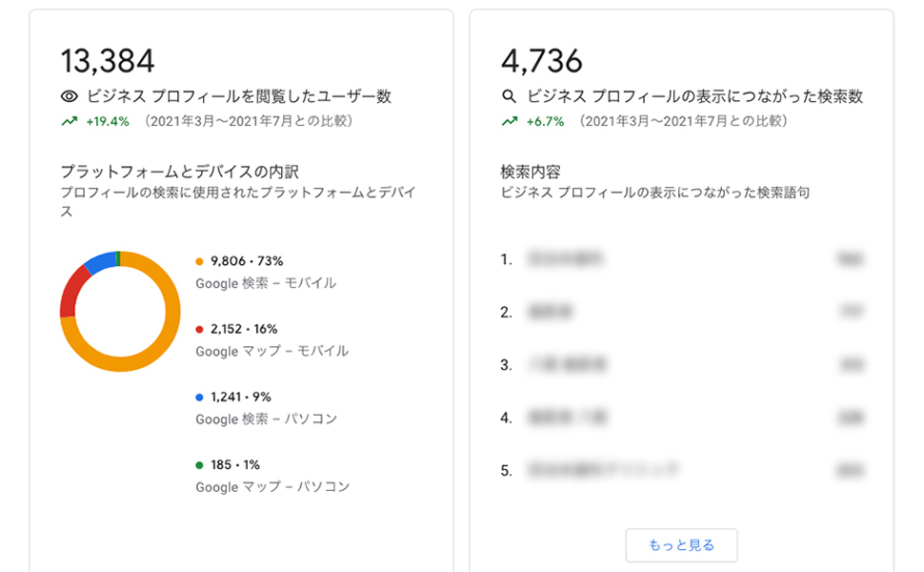Click the total user count 13,384
The image size is (924, 572).
107,59
